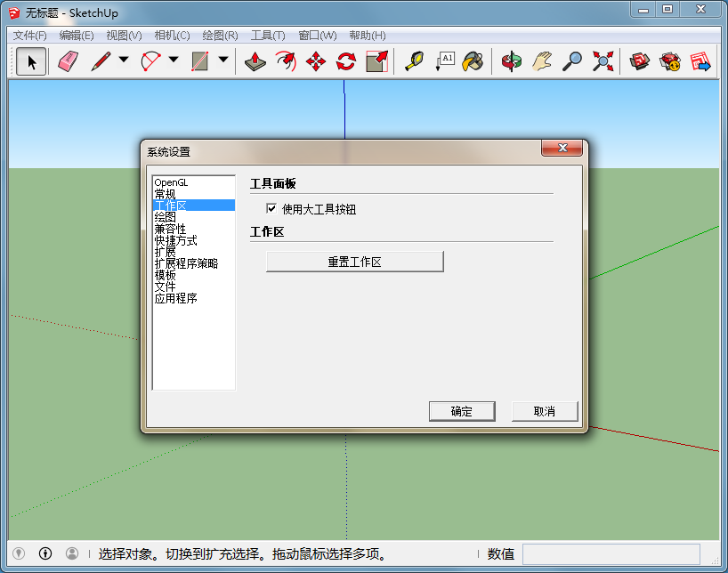This screenshot has width=728, height=573.
Task: Click the Zoom Extents icon
Action: point(603,61)
